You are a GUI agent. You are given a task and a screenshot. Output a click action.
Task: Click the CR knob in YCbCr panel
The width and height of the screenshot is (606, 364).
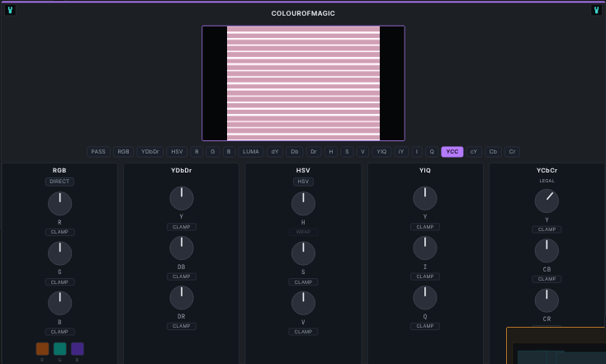click(547, 300)
